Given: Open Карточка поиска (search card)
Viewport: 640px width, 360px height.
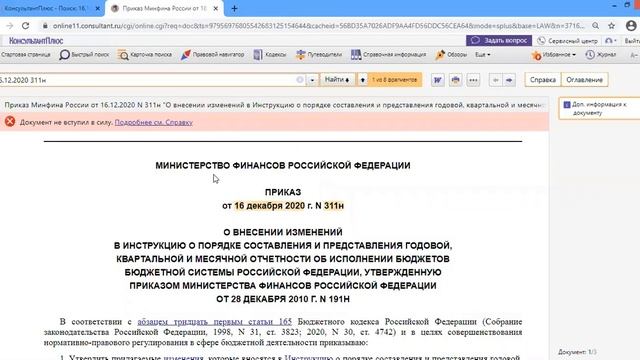Looking at the screenshot, I should pyautogui.click(x=145, y=55).
